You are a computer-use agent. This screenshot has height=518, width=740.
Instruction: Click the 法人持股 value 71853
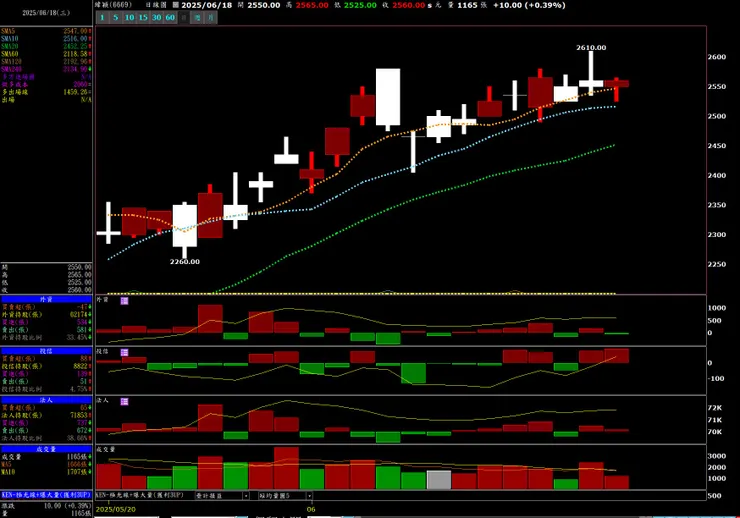coord(78,416)
